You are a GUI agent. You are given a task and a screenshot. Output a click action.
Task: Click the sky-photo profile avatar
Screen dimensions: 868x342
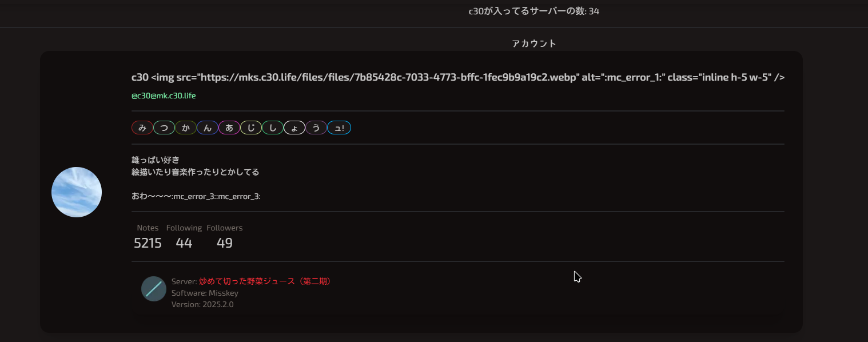tap(77, 192)
